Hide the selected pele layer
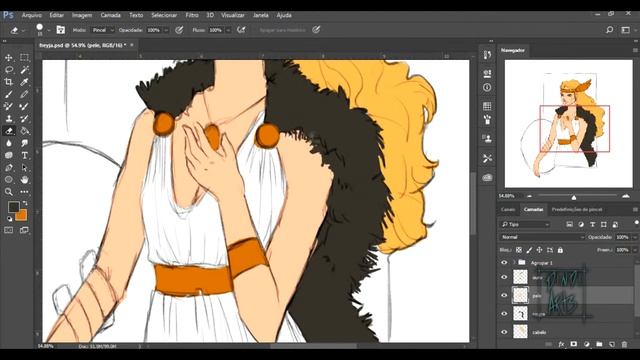Viewport: 640px width, 360px height. 504,295
